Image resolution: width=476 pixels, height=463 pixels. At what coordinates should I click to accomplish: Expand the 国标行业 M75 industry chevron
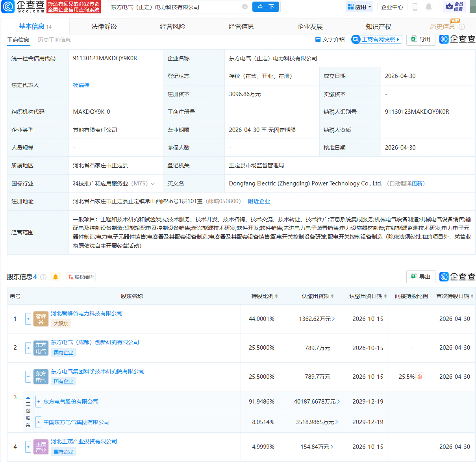coord(153,184)
